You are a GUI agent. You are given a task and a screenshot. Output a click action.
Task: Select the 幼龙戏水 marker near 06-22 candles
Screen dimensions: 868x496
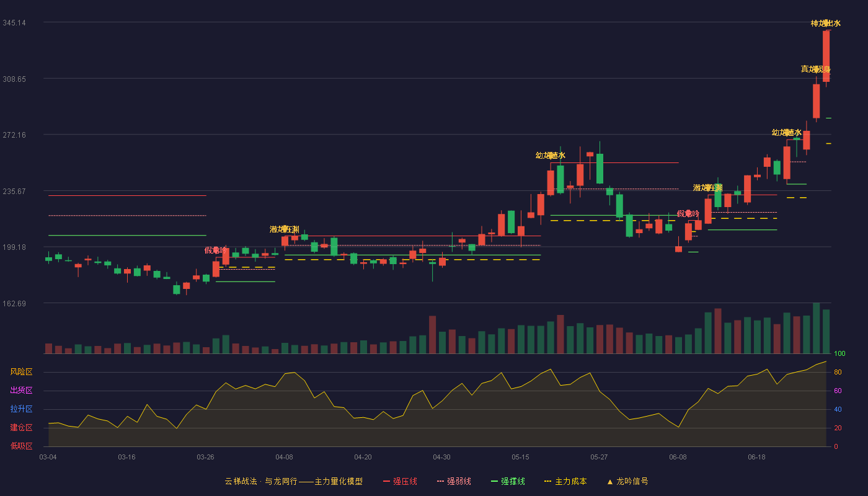(787, 133)
